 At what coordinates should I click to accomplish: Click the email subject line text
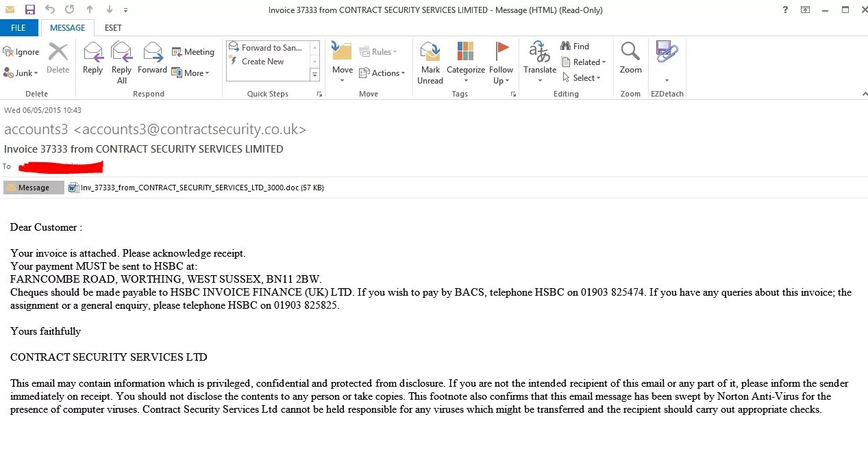[x=144, y=149]
